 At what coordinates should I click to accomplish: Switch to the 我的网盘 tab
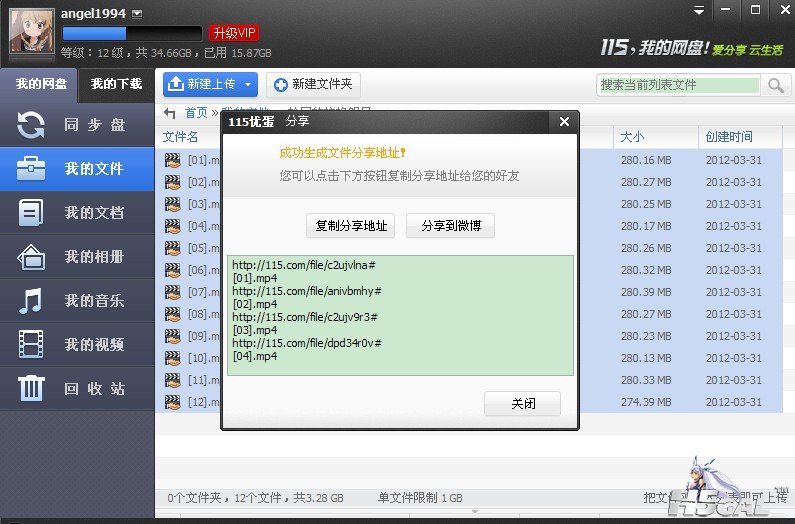click(x=40, y=84)
